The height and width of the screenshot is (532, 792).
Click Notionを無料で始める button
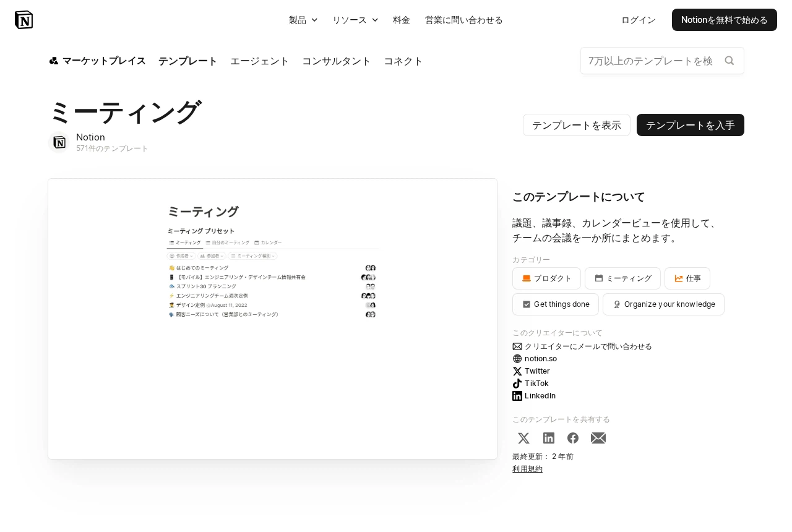725,20
